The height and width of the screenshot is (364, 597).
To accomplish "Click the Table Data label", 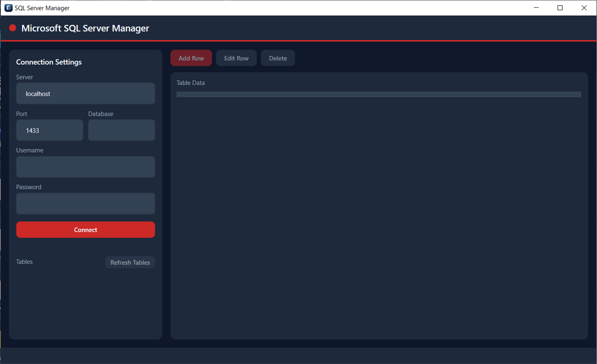I will coord(191,83).
